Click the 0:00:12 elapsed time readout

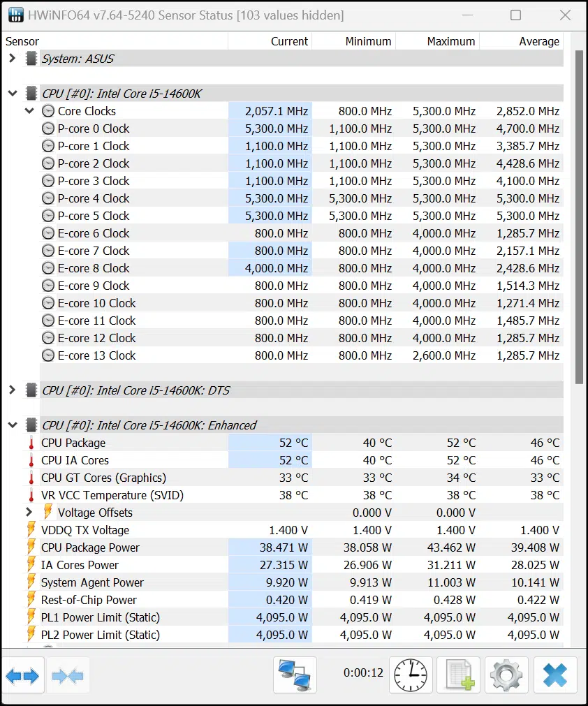pos(363,672)
